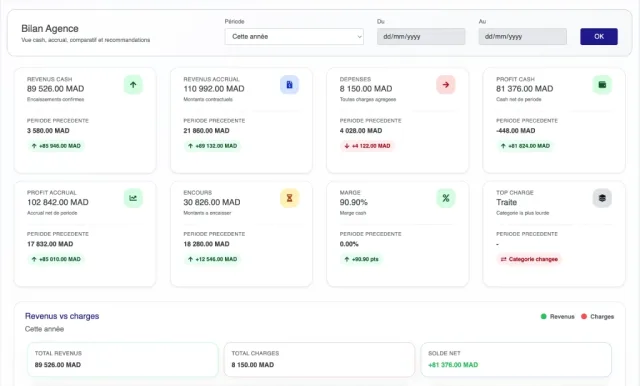Click the Revenus vs charges heading
Image resolution: width=640 pixels, height=386 pixels.
62,316
